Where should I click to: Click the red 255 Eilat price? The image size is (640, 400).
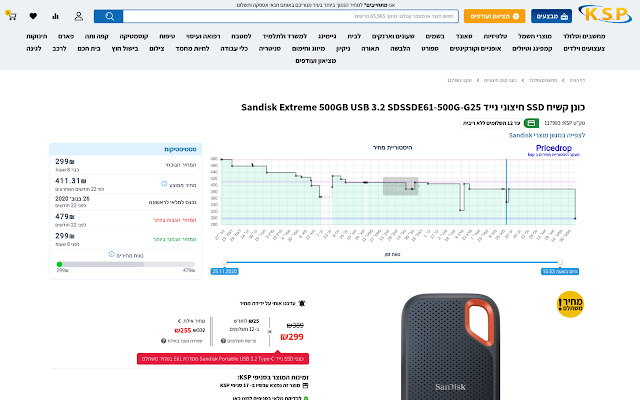pyautogui.click(x=183, y=330)
